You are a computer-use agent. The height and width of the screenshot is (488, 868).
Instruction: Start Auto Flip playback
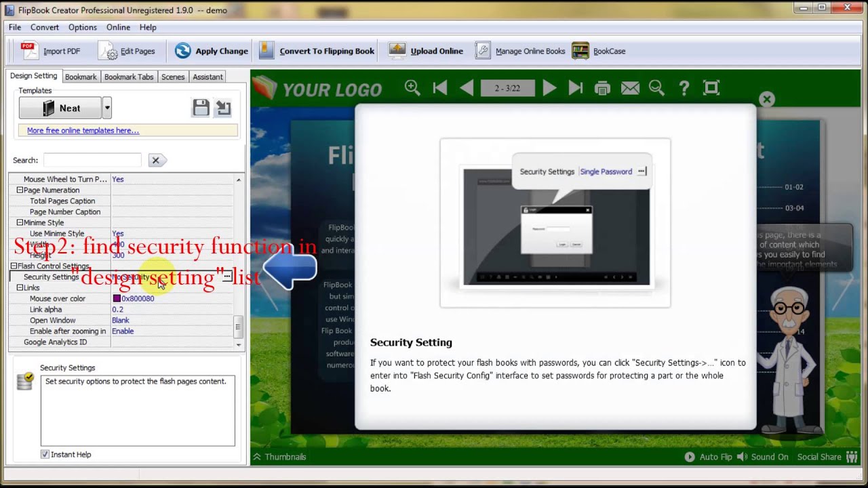coord(708,457)
